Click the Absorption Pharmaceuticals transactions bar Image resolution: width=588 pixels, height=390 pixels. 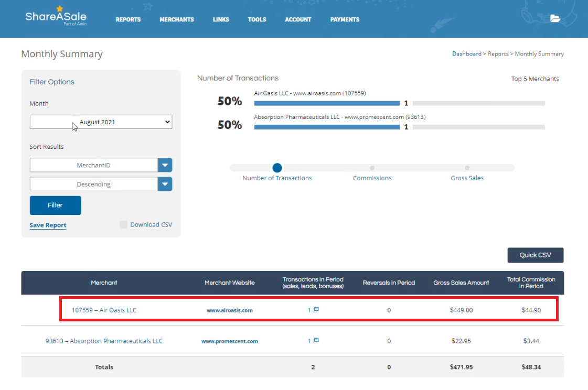coord(327,127)
